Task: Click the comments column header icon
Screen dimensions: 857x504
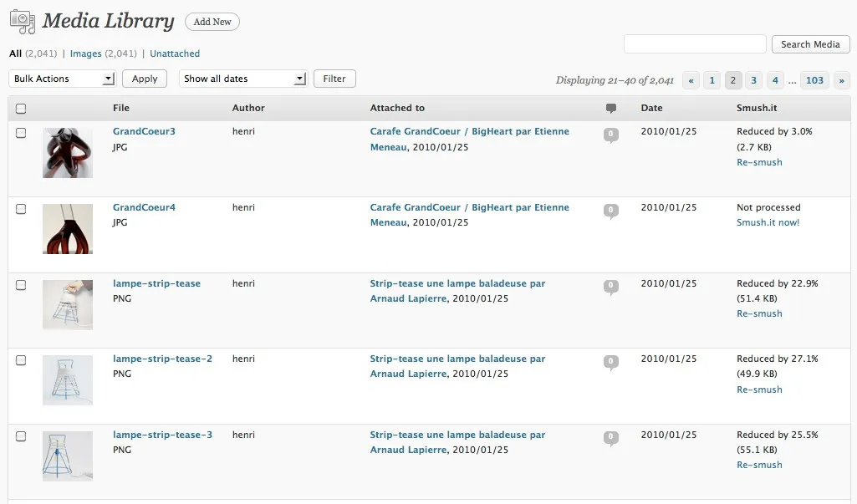Action: click(x=611, y=108)
